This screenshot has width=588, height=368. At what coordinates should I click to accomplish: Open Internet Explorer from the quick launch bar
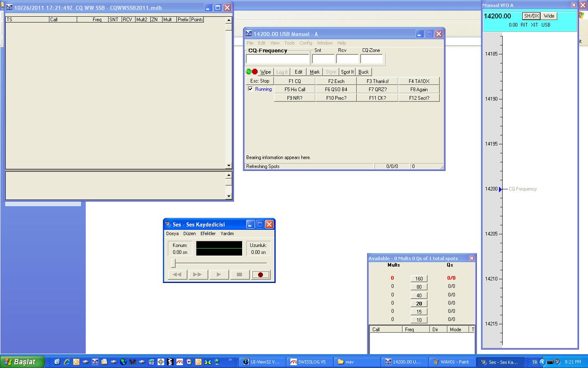tap(67, 362)
